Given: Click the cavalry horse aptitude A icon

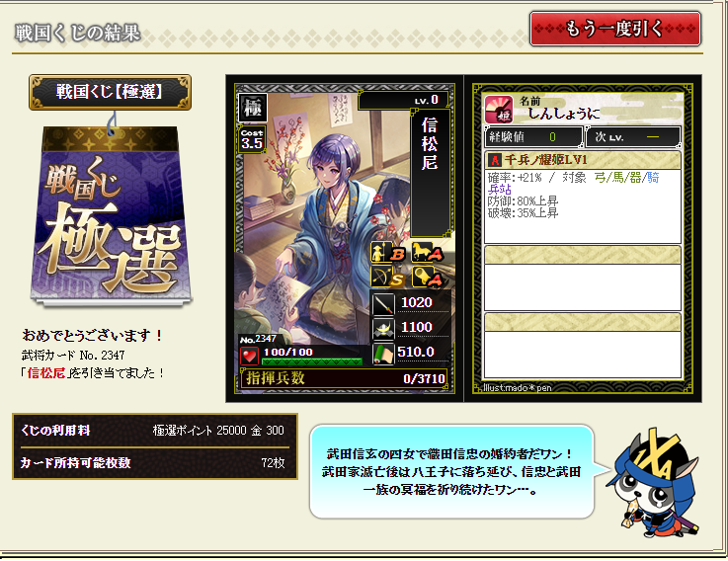Looking at the screenshot, I should (x=428, y=253).
